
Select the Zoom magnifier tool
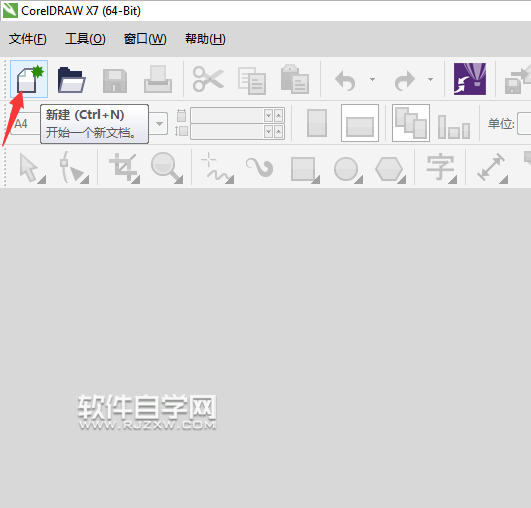(x=167, y=167)
